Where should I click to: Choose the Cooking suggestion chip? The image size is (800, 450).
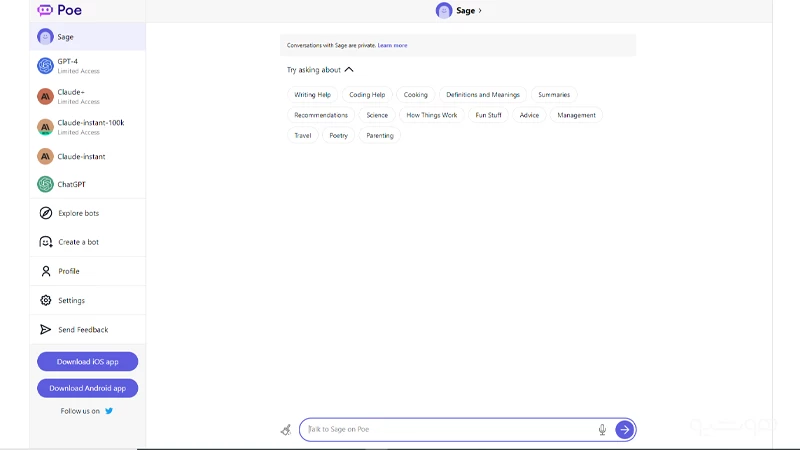(415, 94)
